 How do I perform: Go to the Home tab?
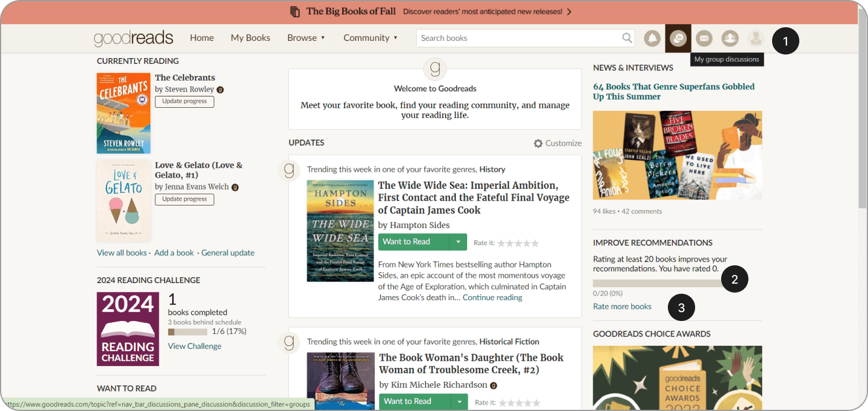[202, 38]
